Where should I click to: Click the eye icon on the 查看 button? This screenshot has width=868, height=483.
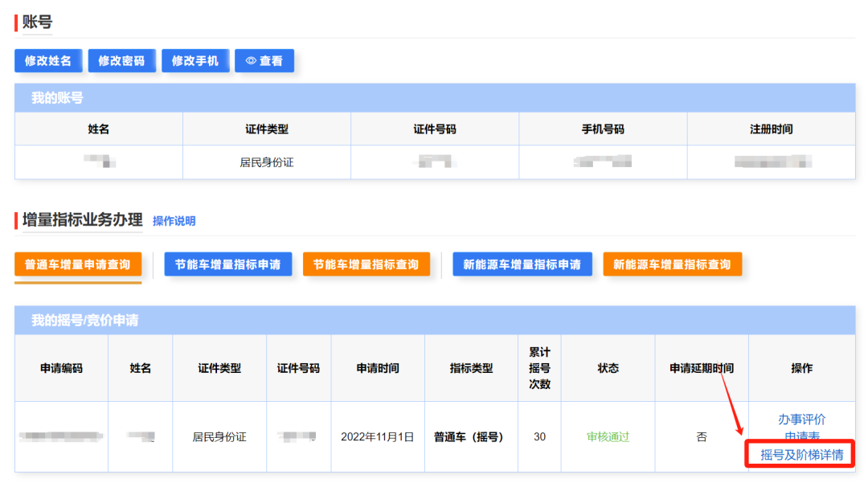[x=251, y=61]
